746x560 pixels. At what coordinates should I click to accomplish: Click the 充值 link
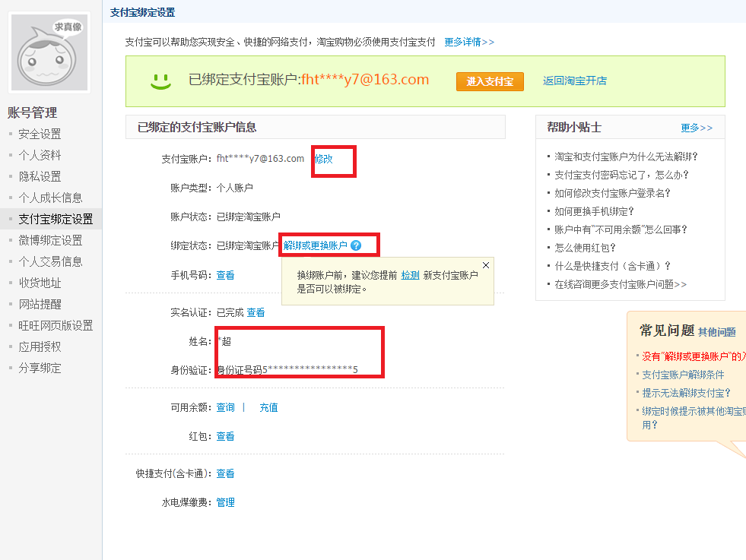coord(268,407)
